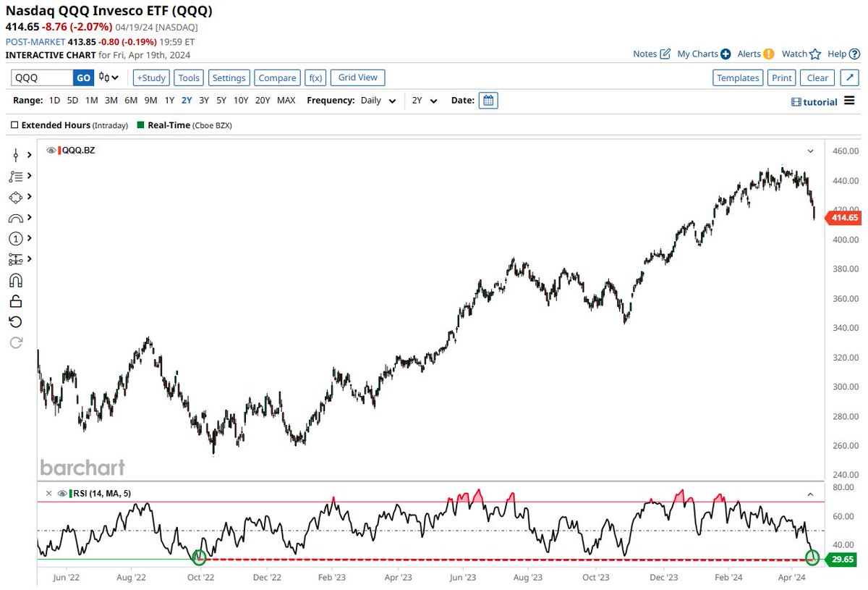868x590 pixels.
Task: Open the tutorial video link
Action: [814, 102]
